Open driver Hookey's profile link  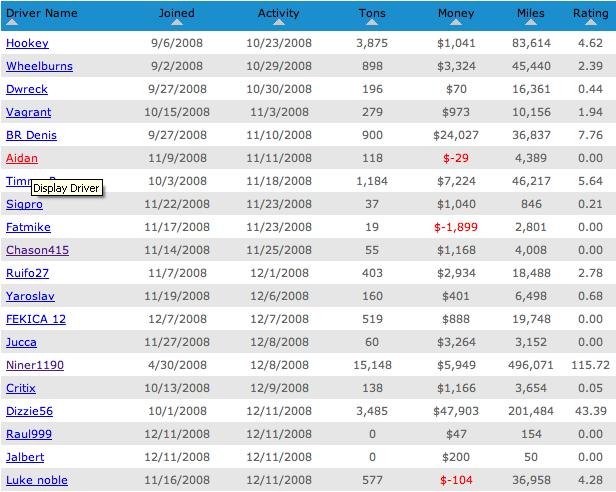pyautogui.click(x=27, y=44)
